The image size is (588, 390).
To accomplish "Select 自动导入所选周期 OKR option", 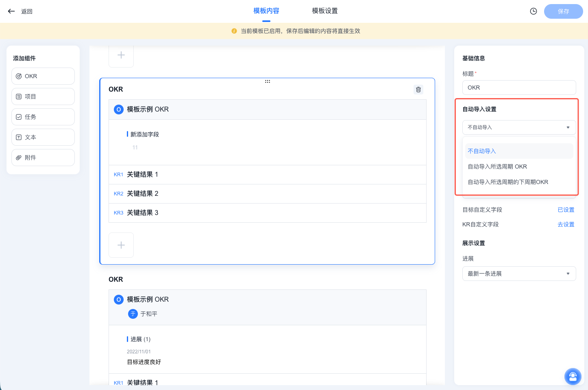I will tap(497, 166).
